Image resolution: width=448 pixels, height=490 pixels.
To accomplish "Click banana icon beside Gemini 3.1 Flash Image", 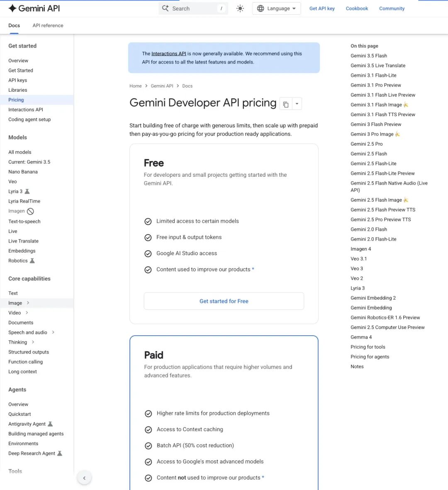I will (406, 105).
